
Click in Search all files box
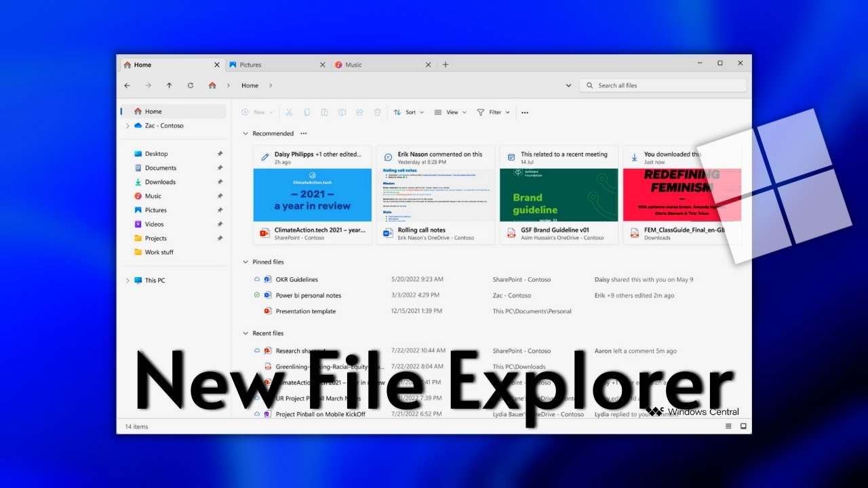coord(663,85)
